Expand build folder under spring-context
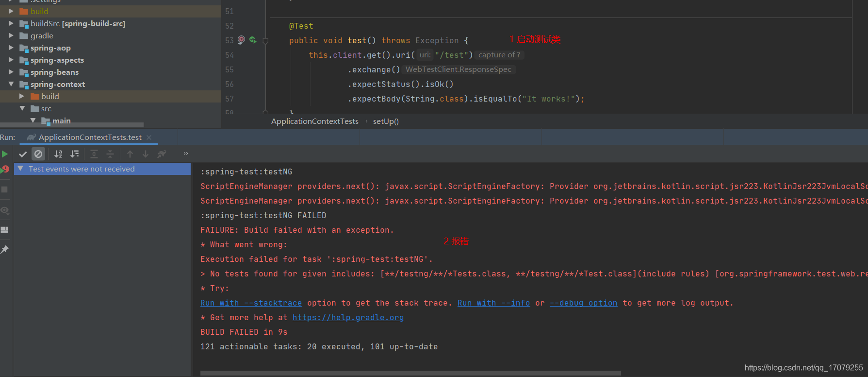Screen dimensions: 868x377 [x=22, y=96]
